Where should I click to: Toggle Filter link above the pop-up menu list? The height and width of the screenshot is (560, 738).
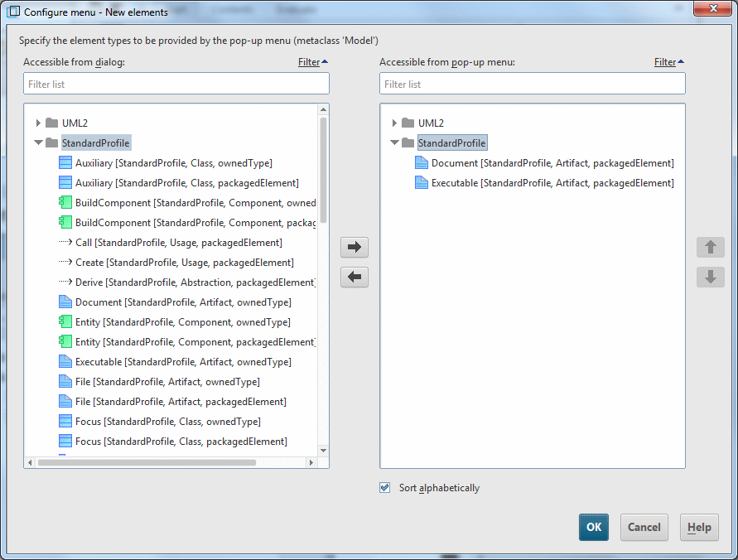click(x=669, y=62)
